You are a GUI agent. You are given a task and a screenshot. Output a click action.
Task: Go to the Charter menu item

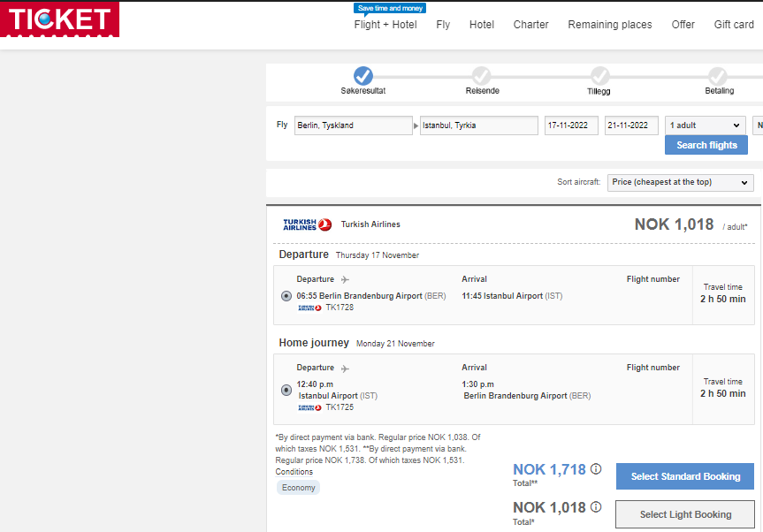(x=530, y=25)
